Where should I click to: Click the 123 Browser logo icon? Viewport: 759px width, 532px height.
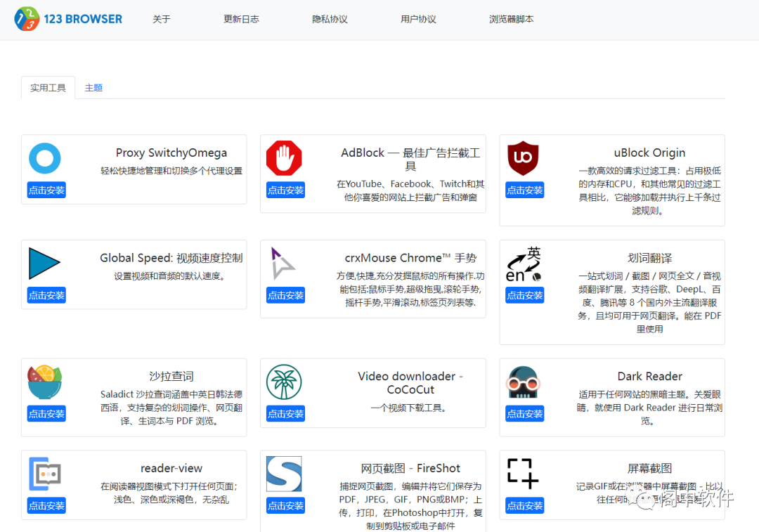(x=27, y=19)
